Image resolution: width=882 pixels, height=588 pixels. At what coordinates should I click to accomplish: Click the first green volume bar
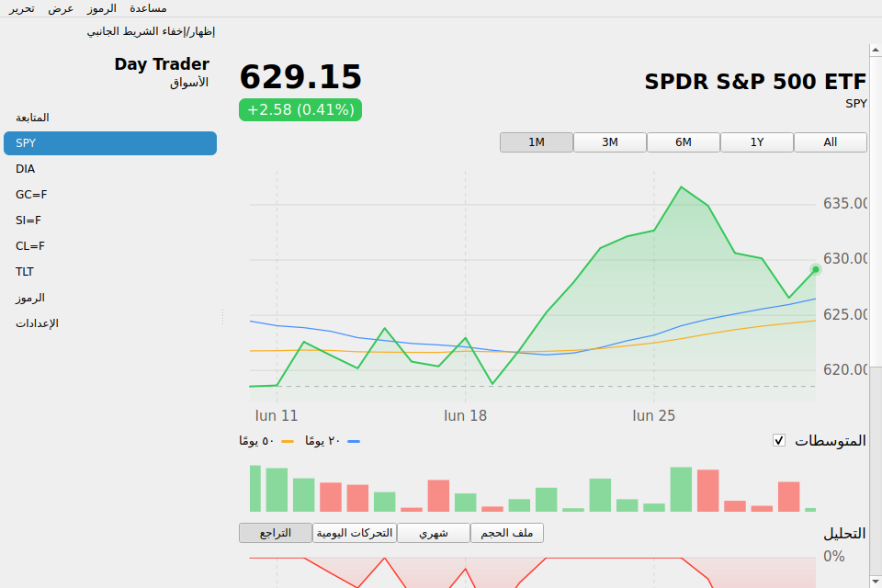click(255, 489)
